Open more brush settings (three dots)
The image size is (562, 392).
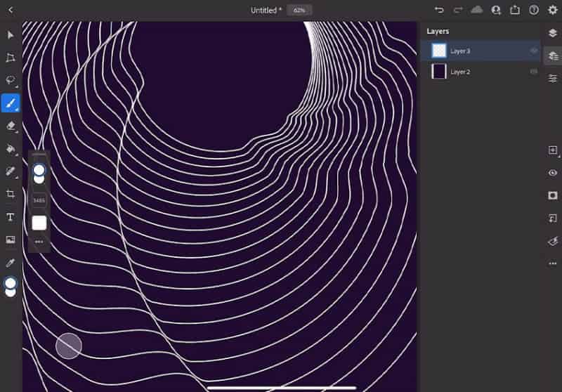39,242
